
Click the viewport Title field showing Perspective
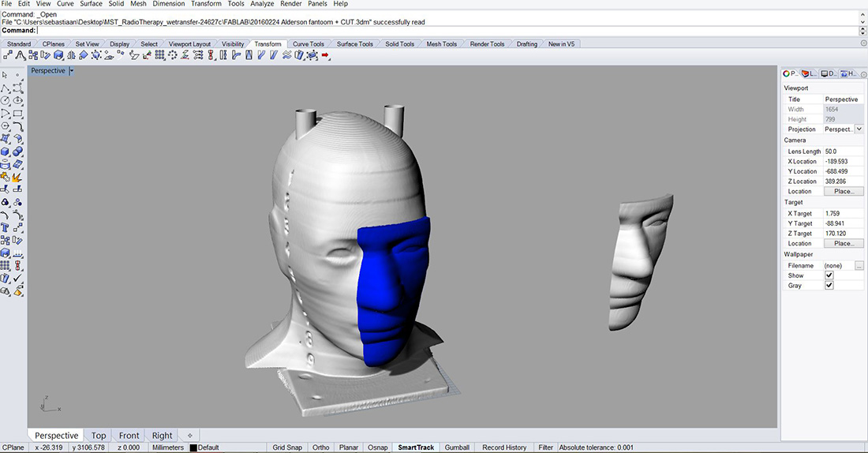pos(844,99)
